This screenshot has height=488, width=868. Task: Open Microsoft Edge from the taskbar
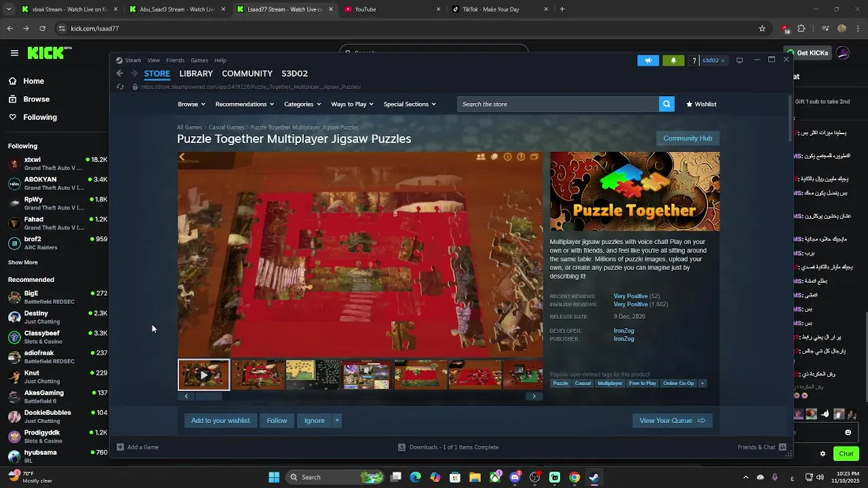click(x=416, y=477)
